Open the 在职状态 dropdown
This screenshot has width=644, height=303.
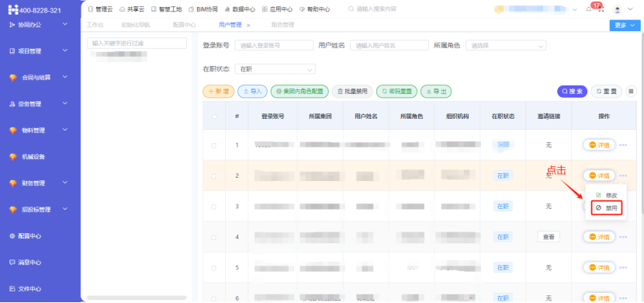pos(275,69)
